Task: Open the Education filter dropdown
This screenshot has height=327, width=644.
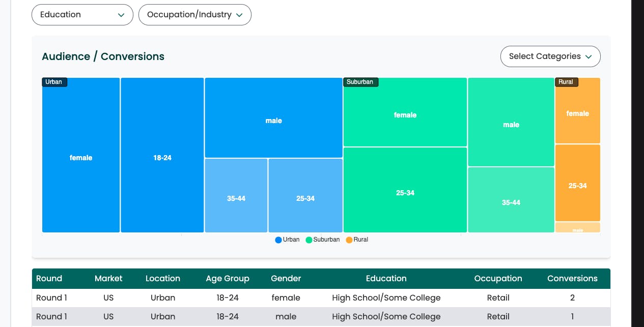Action: pos(82,15)
